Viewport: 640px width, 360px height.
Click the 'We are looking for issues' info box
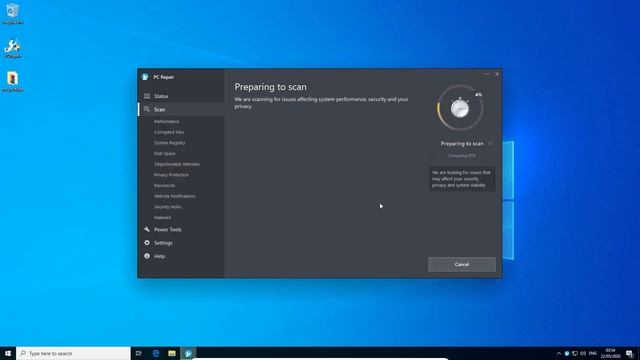462,179
